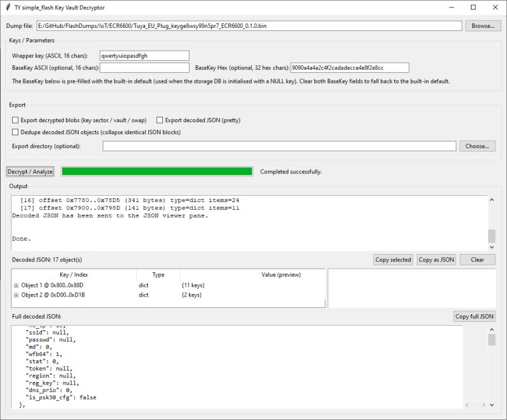Enable Export decoded JSON (pretty)
This screenshot has width=507, height=420.
(158, 120)
